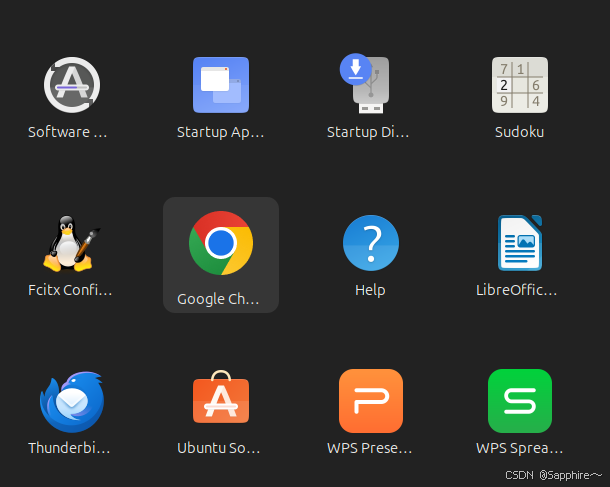The width and height of the screenshot is (610, 487).
Task: Click the "Help" text label
Action: (x=370, y=291)
